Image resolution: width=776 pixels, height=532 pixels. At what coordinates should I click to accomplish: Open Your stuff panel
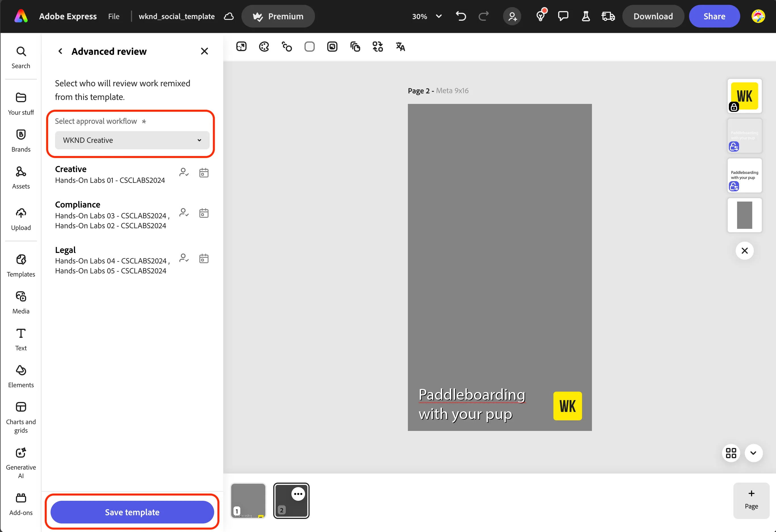tap(21, 104)
